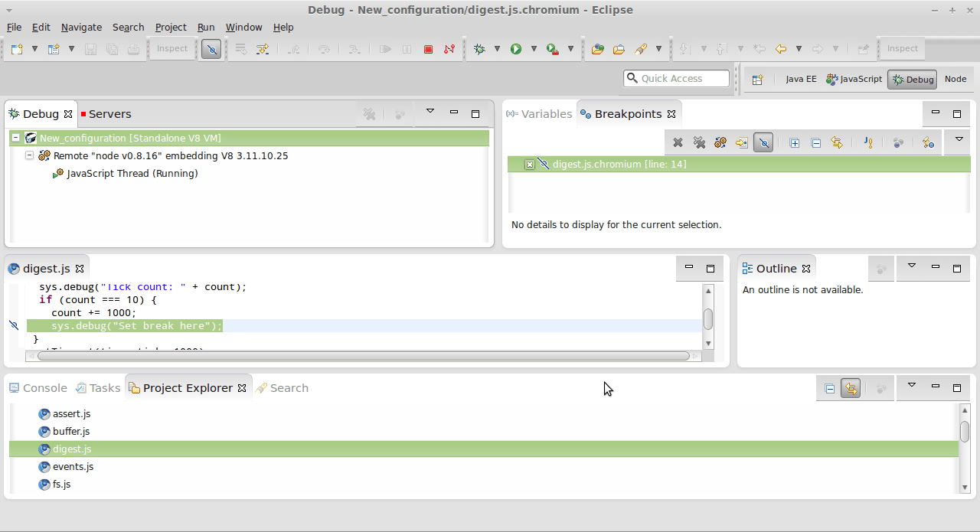The width and height of the screenshot is (980, 532).
Task: Open the Debug view menu triangle
Action: point(430,112)
